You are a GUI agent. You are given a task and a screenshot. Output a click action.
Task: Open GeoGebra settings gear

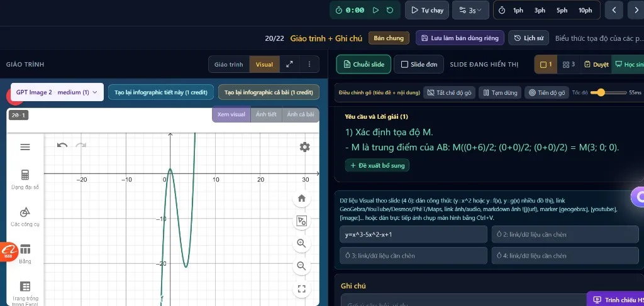point(305,147)
